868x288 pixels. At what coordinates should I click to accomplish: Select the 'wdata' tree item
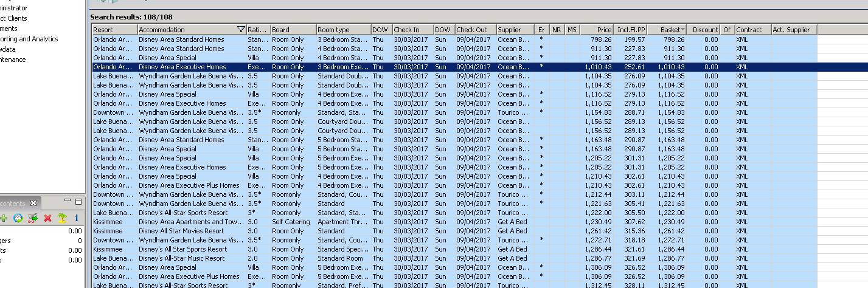click(x=8, y=49)
